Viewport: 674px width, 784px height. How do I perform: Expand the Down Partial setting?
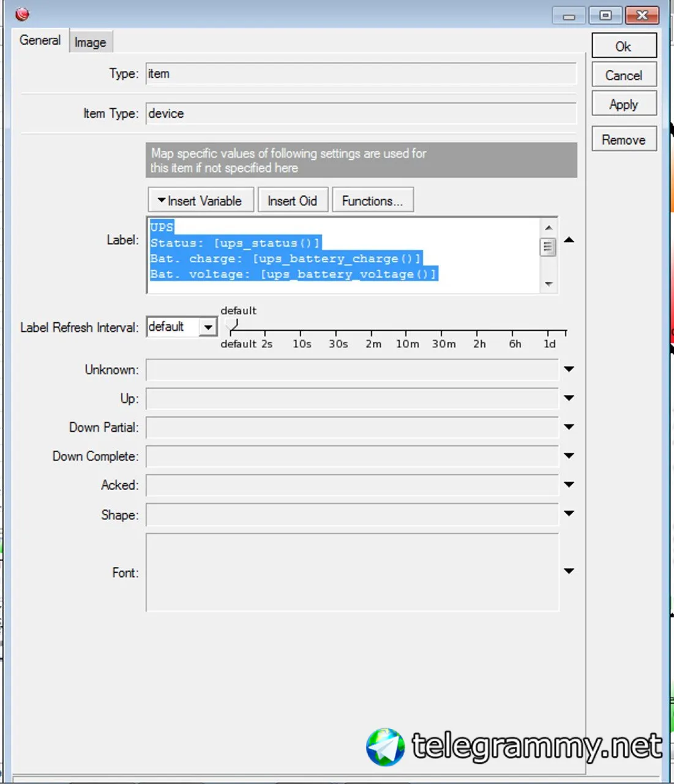pos(569,427)
